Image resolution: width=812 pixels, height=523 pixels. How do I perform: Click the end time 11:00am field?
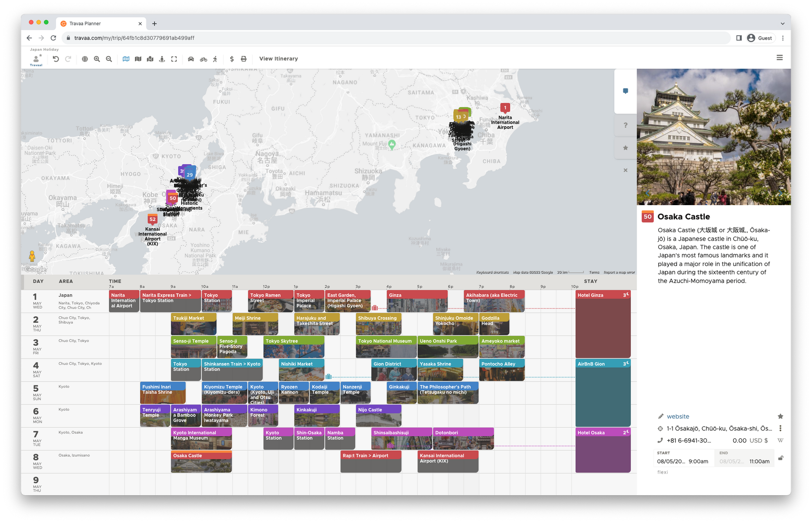[x=759, y=461]
